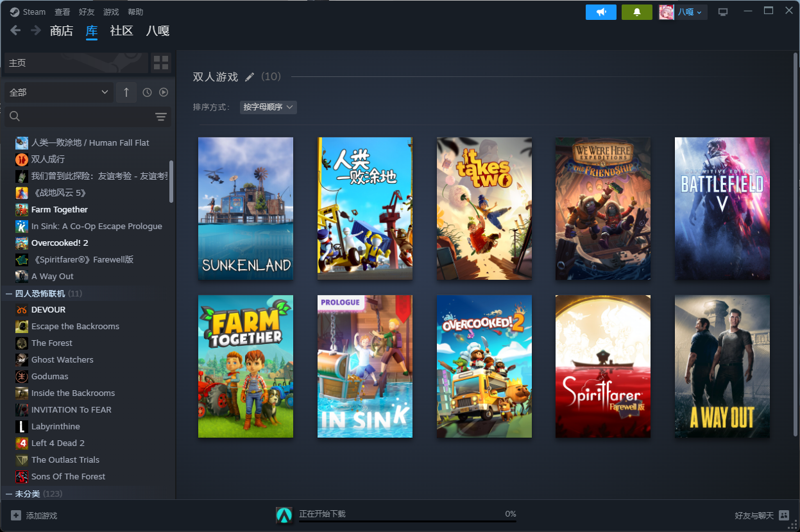Viewport: 800px width, 532px height.
Task: Open the In Sink Prologue cover
Action: click(x=365, y=366)
